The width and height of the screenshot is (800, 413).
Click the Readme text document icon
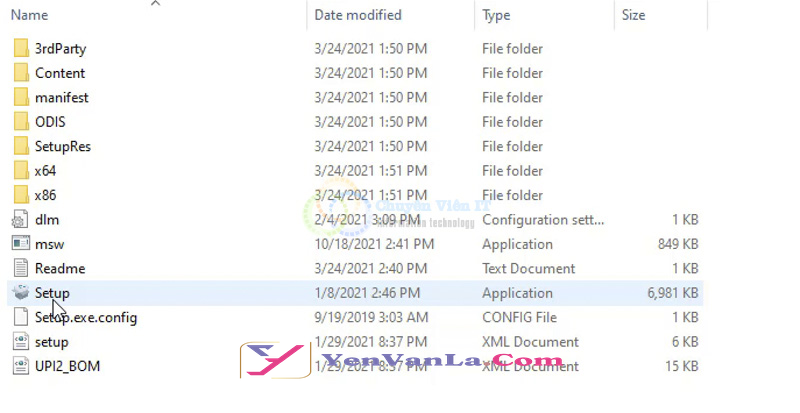click(x=21, y=268)
